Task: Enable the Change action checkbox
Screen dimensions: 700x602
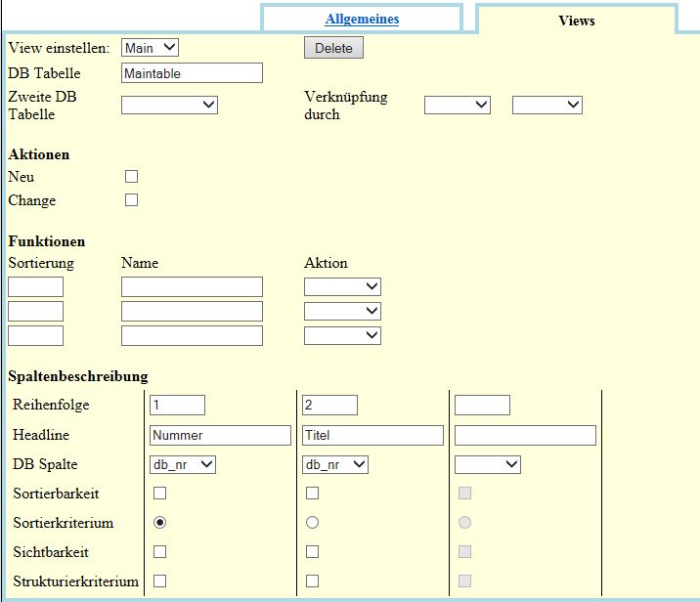Action: coord(132,200)
